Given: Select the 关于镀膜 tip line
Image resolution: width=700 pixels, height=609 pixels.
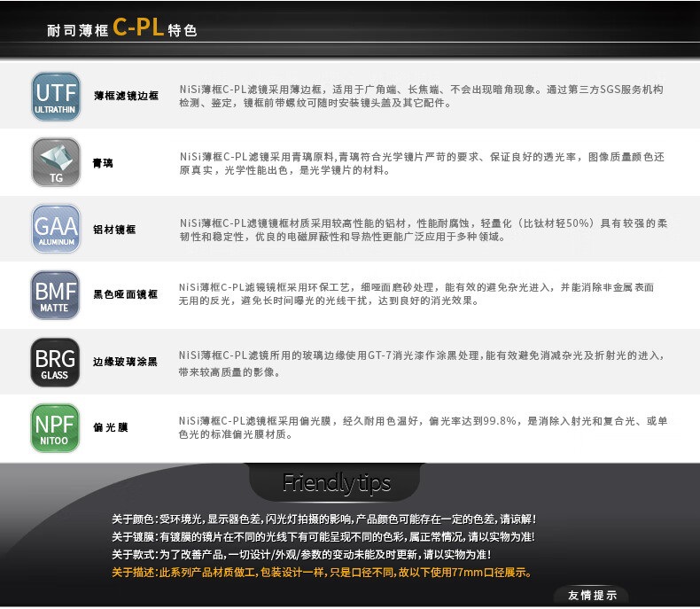Looking at the screenshot, I should click(323, 537).
